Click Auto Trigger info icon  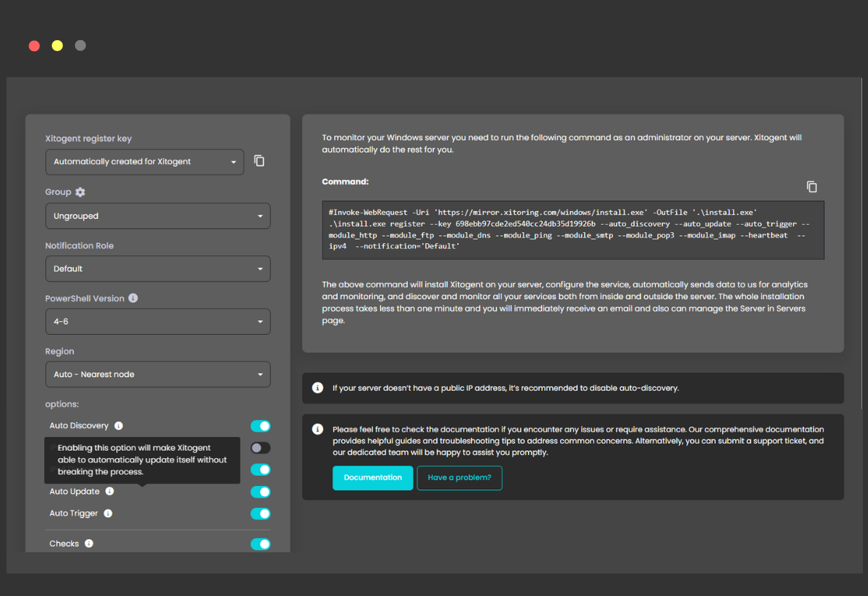click(108, 513)
